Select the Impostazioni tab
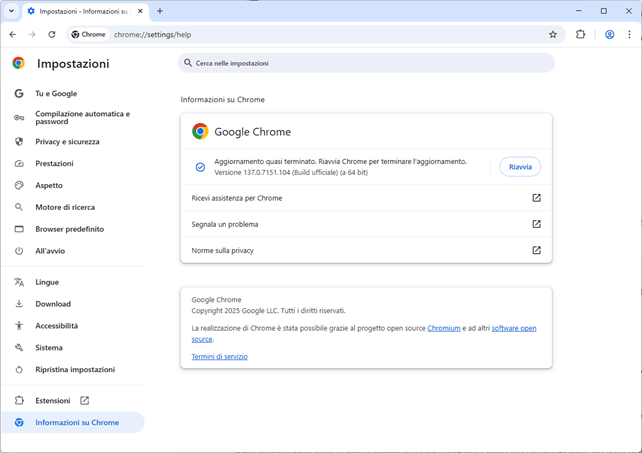 pyautogui.click(x=85, y=11)
